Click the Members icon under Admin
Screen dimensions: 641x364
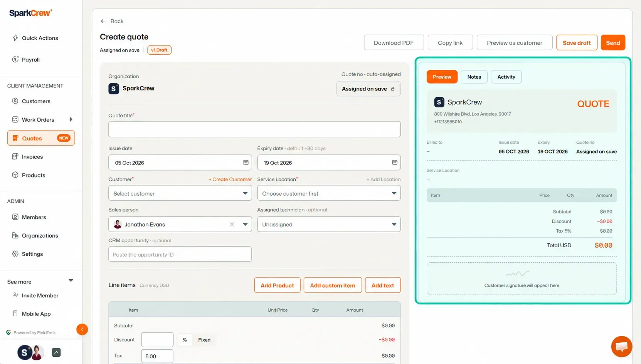click(x=15, y=217)
